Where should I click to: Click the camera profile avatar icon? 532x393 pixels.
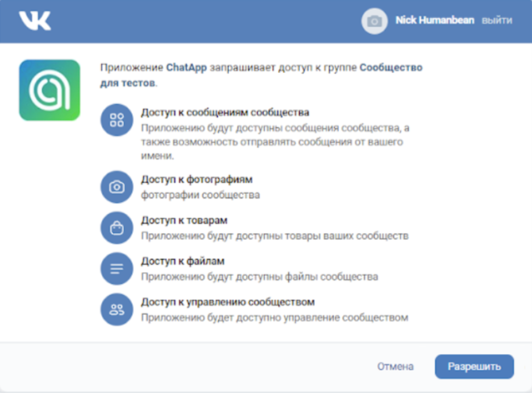click(375, 21)
